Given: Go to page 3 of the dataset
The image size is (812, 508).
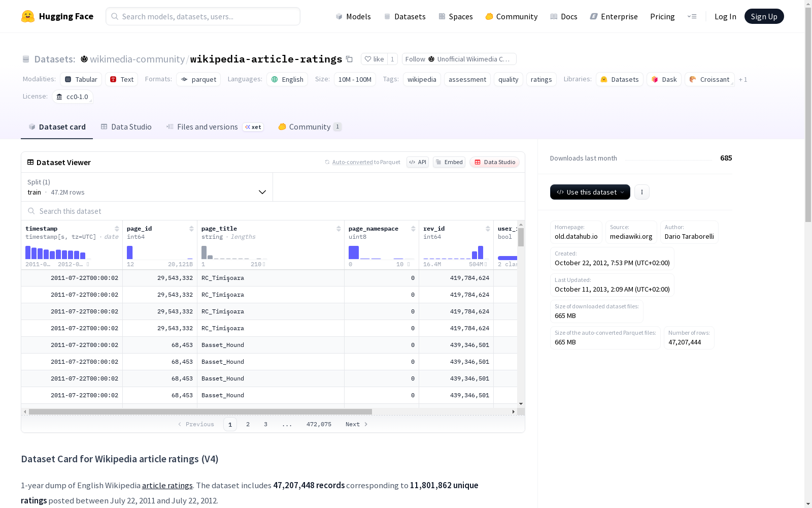Looking at the screenshot, I should 265,424.
